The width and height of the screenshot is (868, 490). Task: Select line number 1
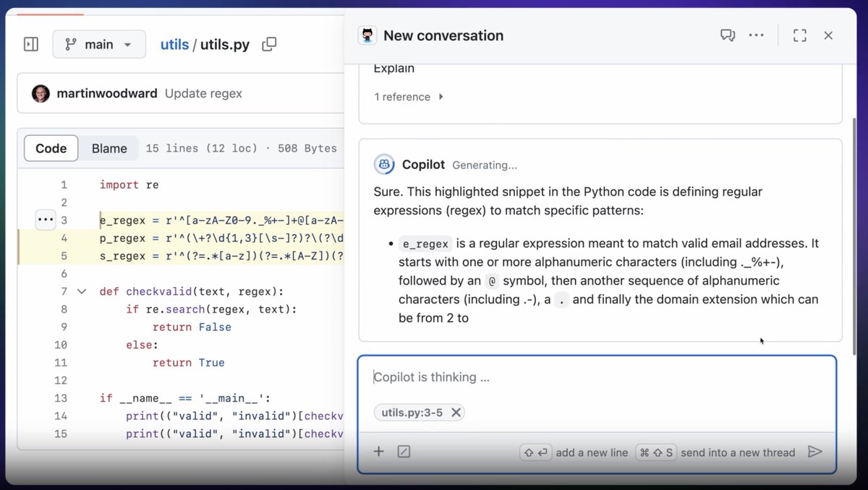coord(64,185)
